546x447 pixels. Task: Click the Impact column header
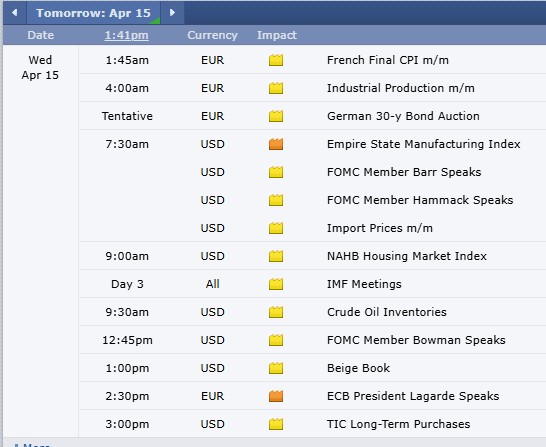coord(277,35)
